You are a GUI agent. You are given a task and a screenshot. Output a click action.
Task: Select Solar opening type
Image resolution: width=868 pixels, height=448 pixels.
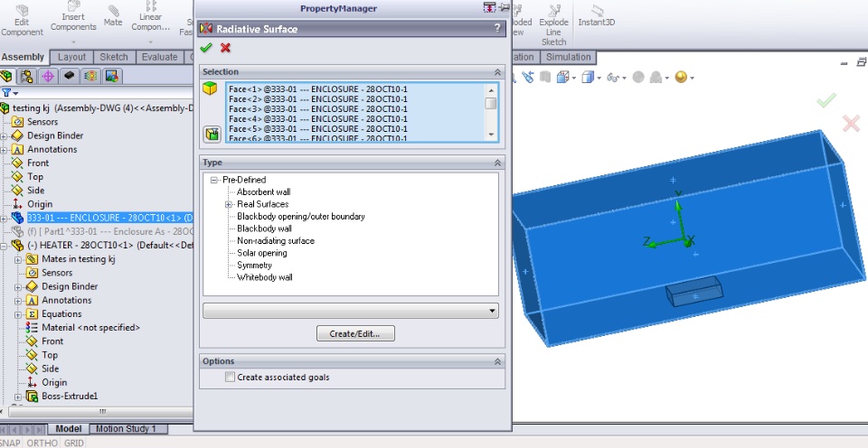tap(262, 253)
